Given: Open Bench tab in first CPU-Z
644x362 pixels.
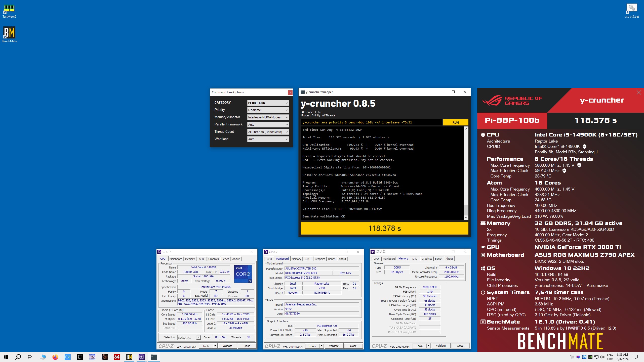Looking at the screenshot, I should pos(225,259).
